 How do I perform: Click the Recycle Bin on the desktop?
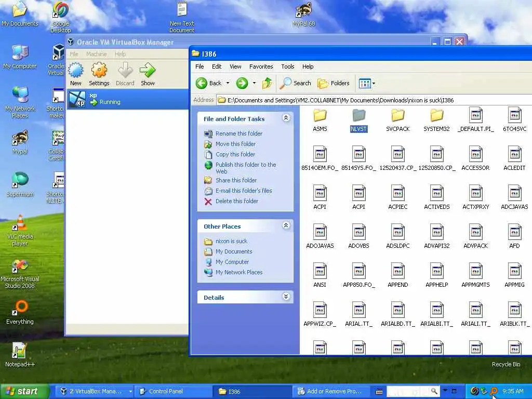[506, 364]
